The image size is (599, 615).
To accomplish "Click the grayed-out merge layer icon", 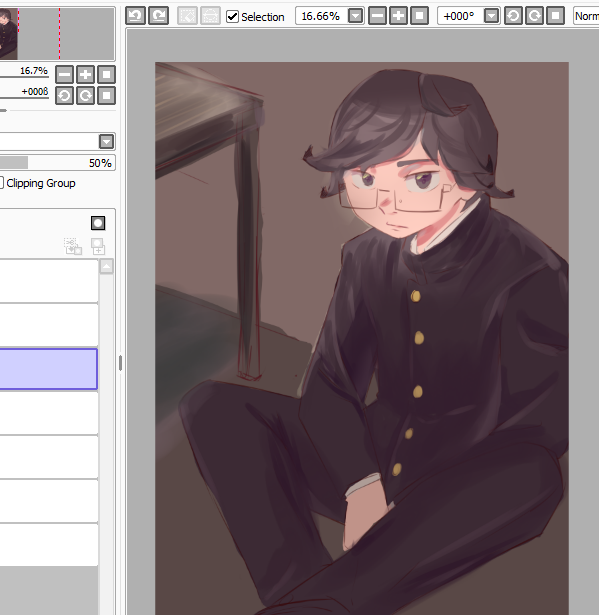I will [x=98, y=246].
